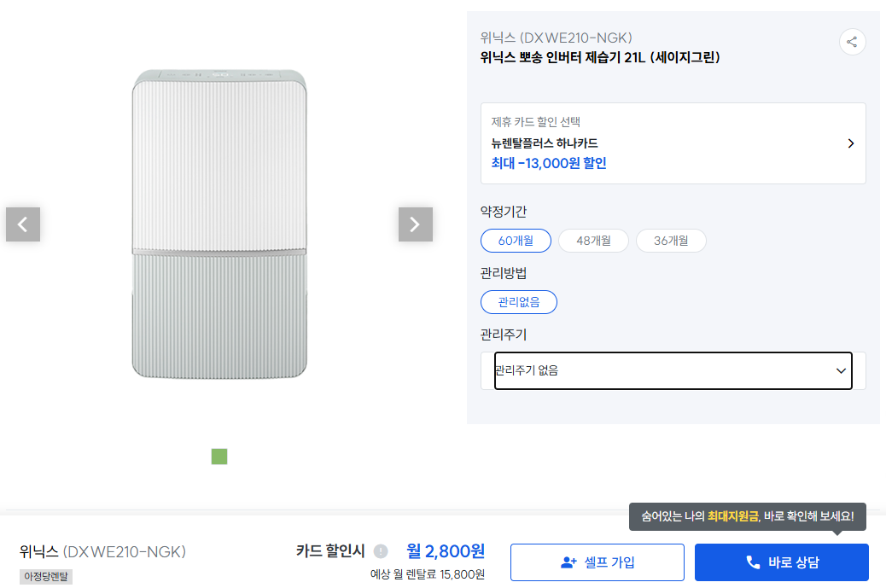Click the dehumidifier product image
The image size is (886, 588).
coord(219,224)
